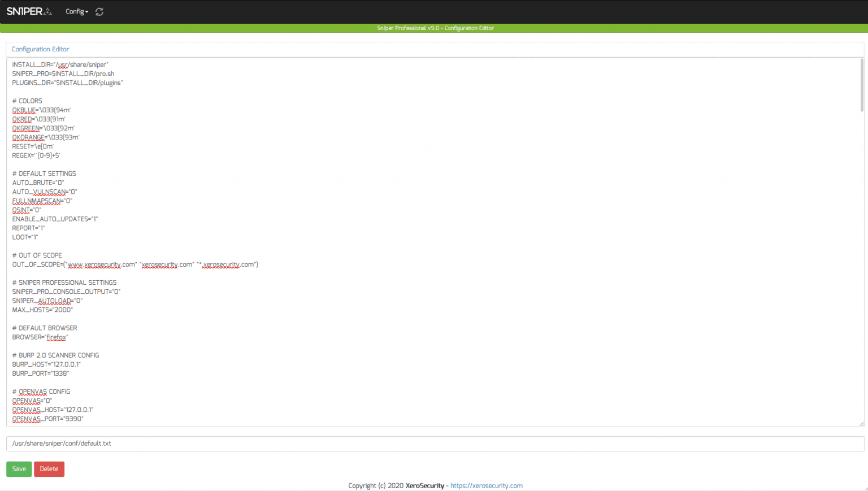The width and height of the screenshot is (868, 491).
Task: Click the SN1PER logo
Action: tap(29, 11)
